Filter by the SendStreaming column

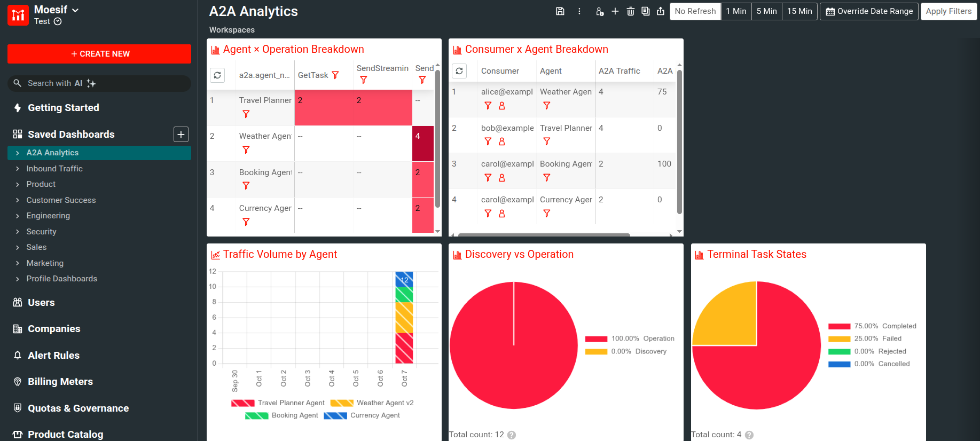(x=364, y=80)
